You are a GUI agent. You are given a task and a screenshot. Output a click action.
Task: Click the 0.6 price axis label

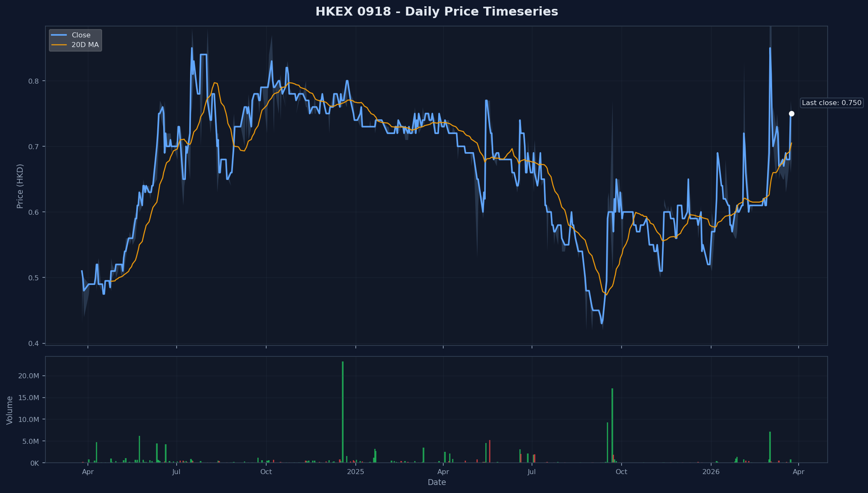[x=34, y=212]
